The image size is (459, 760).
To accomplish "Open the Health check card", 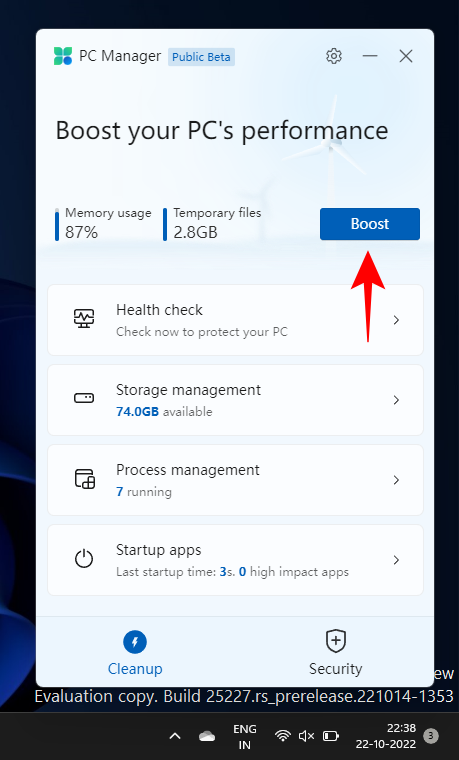I will click(235, 320).
